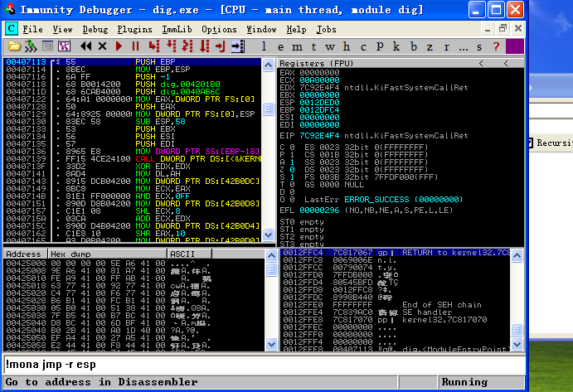Click first '<' arrow in Registers header
This screenshot has height=392, width=573.
(x=481, y=63)
